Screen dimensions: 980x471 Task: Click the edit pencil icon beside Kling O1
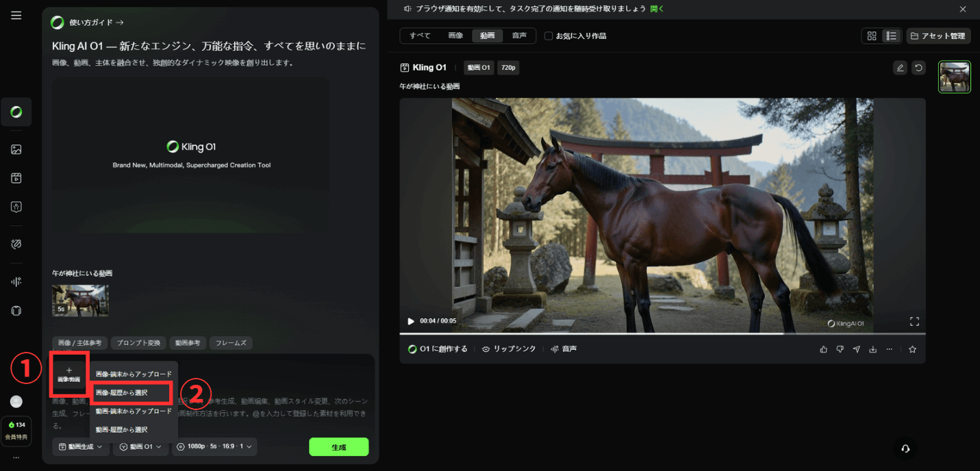900,67
